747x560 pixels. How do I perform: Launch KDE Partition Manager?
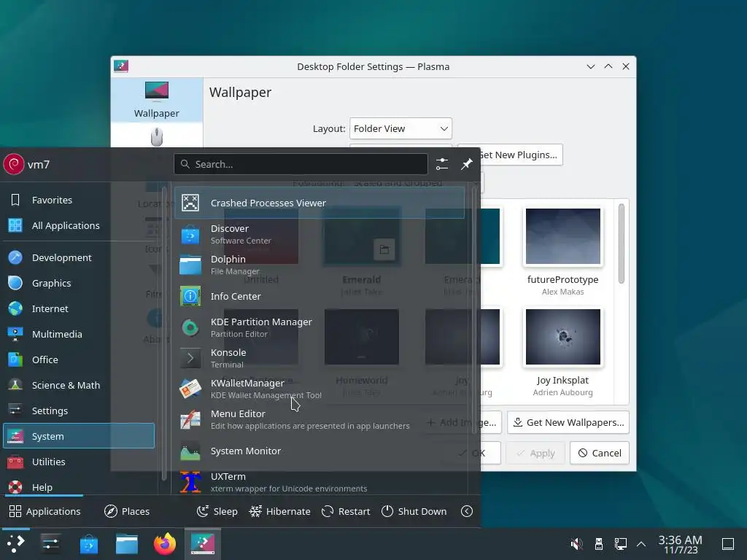tap(320, 327)
